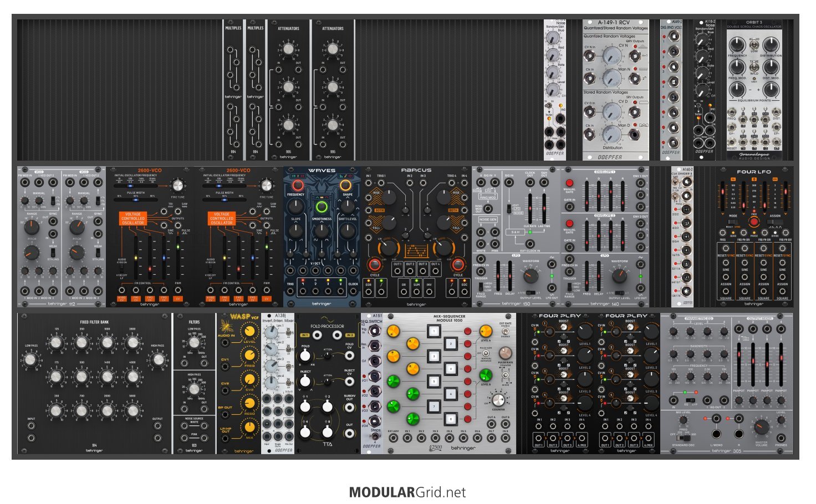816x504 pixels.
Task: Click the Envelope 2 Manual Gate button
Action: [x=569, y=224]
